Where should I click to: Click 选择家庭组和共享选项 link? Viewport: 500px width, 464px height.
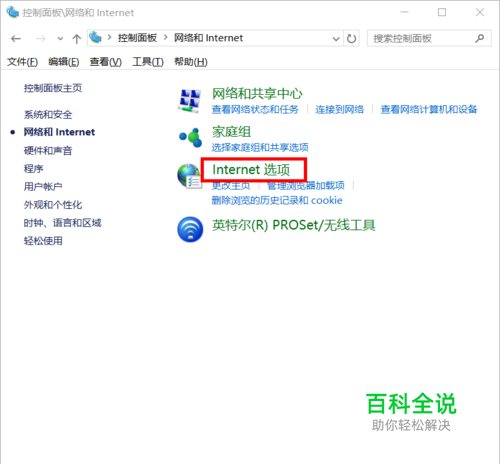260,147
